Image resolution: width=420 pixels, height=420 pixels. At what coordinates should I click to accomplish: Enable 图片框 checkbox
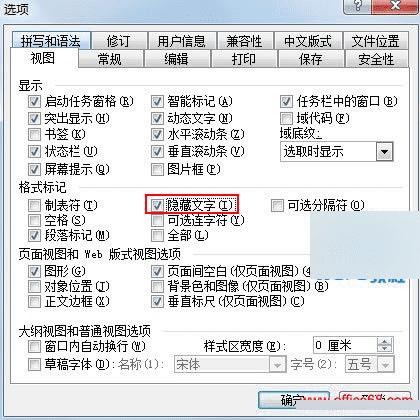click(157, 170)
